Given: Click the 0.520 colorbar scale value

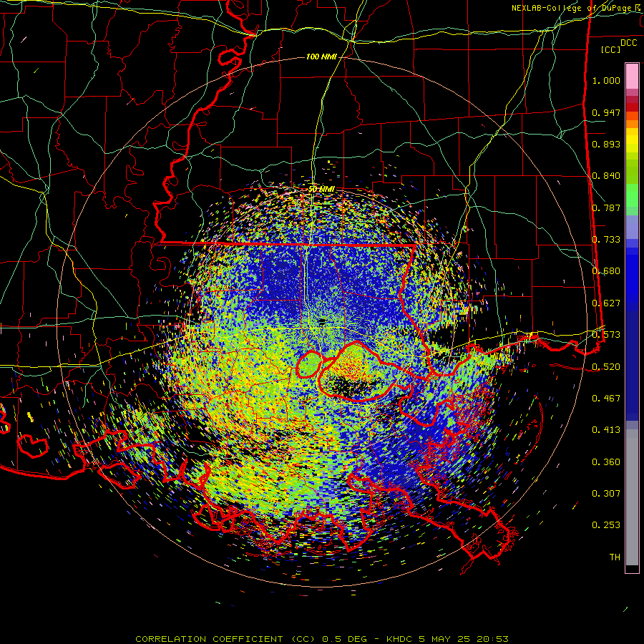Looking at the screenshot, I should click(606, 367).
